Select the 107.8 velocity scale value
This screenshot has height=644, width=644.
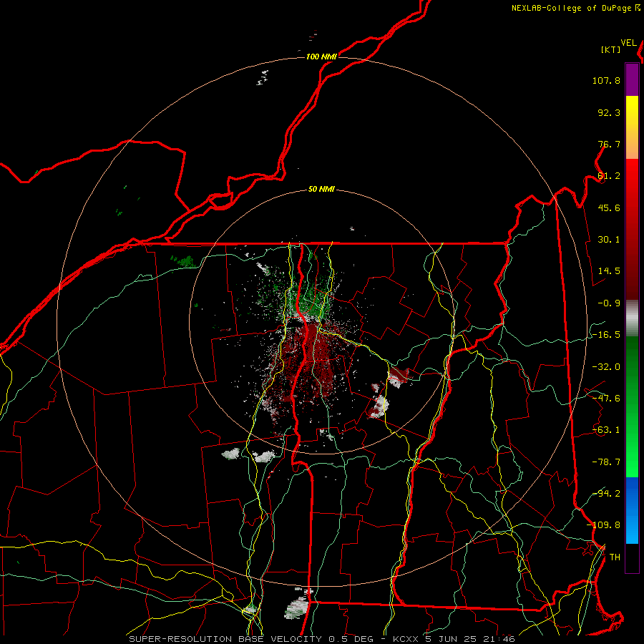[606, 80]
